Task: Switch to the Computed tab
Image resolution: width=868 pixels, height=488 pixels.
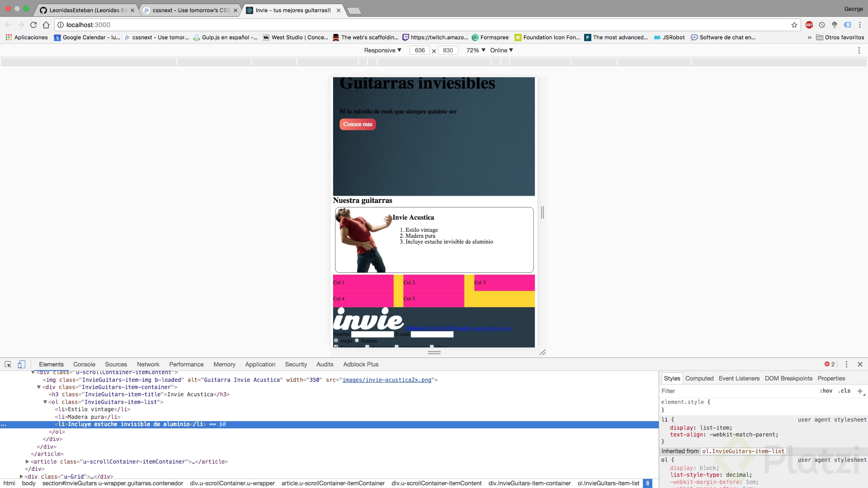Action: 699,378
